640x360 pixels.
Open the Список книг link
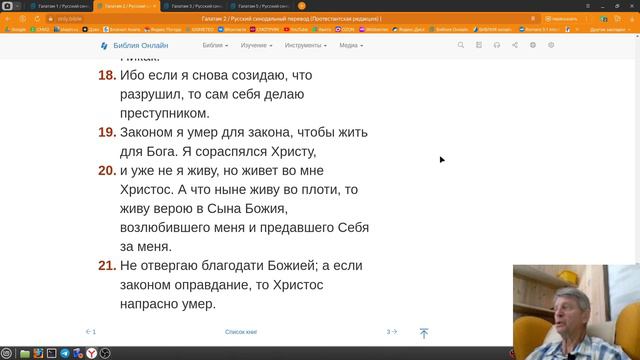click(x=241, y=332)
